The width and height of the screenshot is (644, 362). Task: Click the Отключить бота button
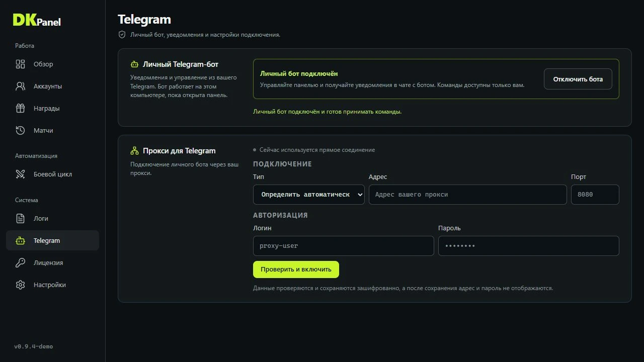click(578, 79)
